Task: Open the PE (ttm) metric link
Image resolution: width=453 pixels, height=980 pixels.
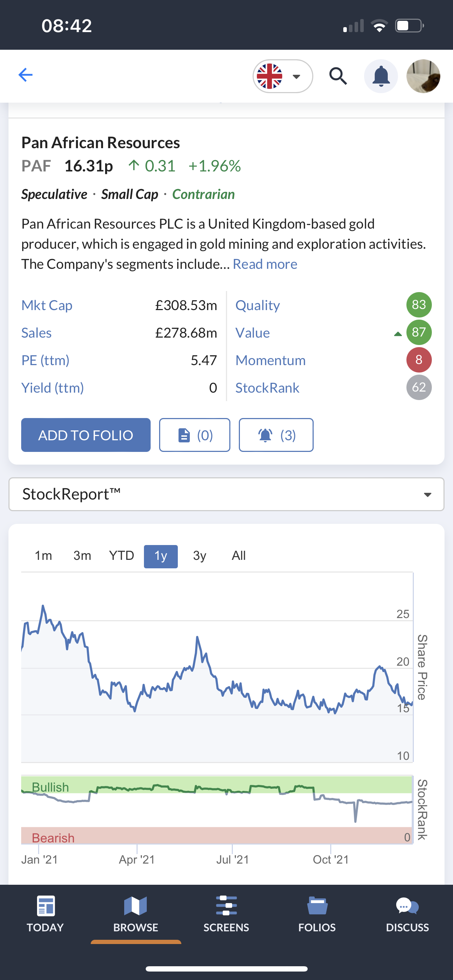Action: (x=45, y=360)
